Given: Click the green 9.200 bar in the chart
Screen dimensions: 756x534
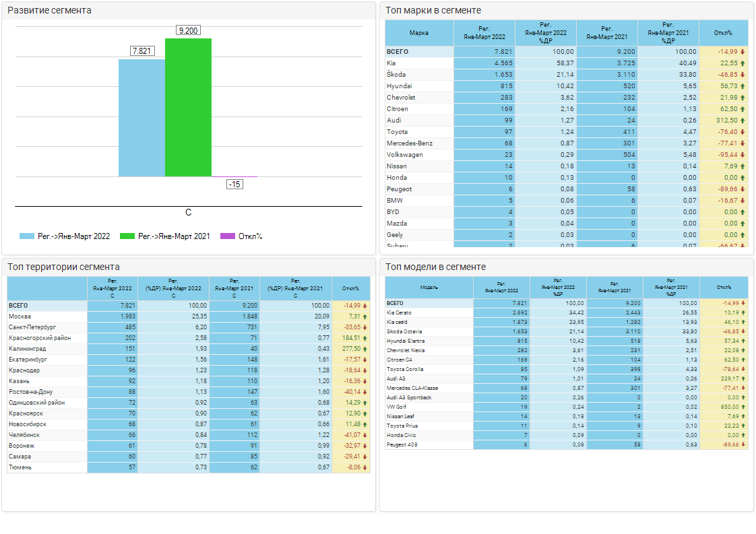Looking at the screenshot, I should pos(188,108).
